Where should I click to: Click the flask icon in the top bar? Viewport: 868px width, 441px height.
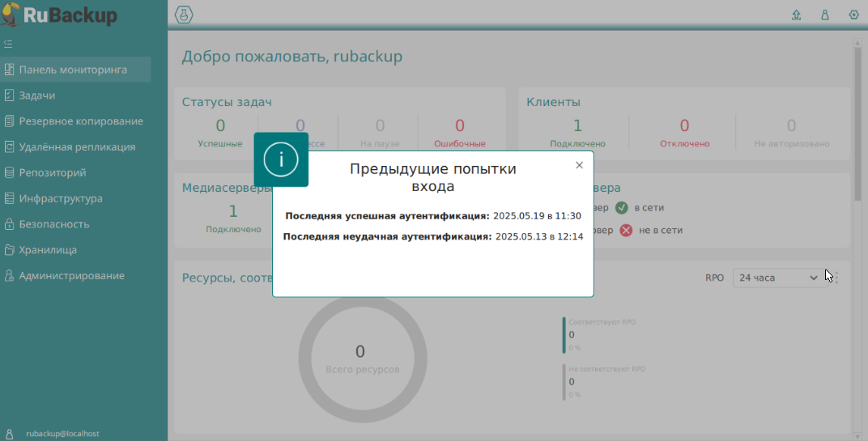[x=184, y=15]
